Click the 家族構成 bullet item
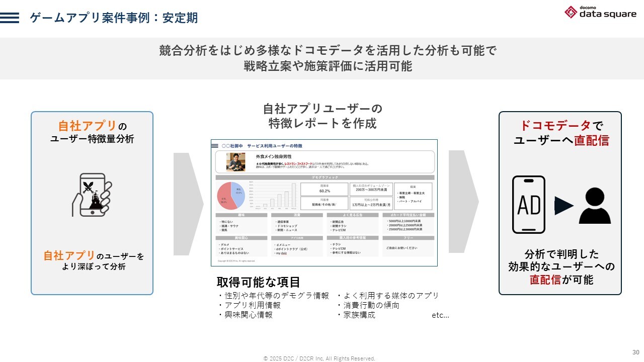Viewport: 644px width, 362px height. point(359,315)
